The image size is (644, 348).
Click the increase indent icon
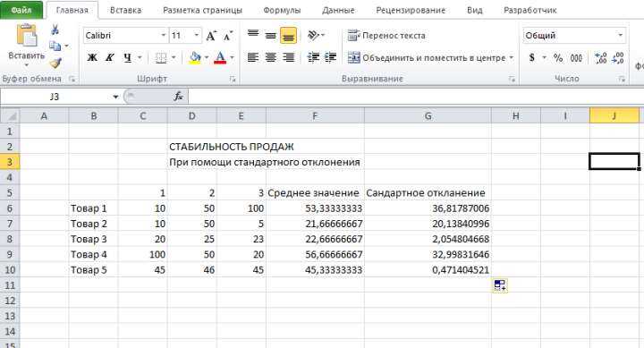330,57
